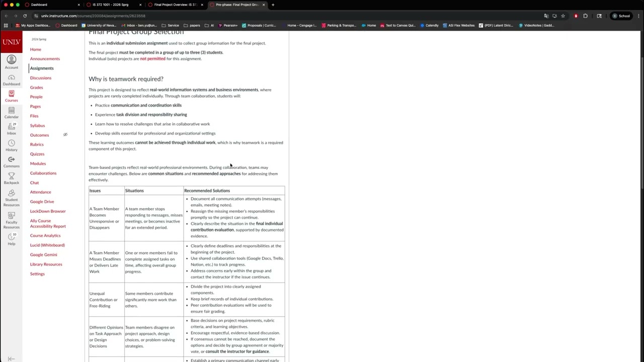
Task: Open the History global navigation icon
Action: point(11,146)
